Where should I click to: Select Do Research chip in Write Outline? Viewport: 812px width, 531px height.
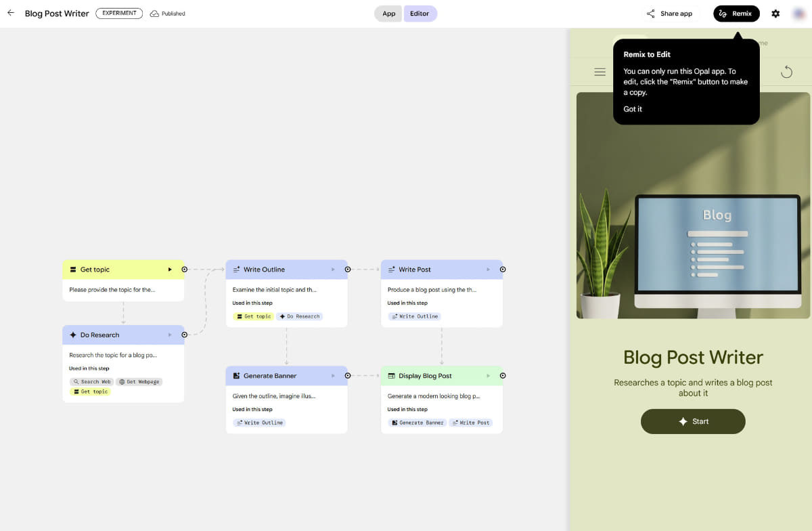pyautogui.click(x=300, y=316)
